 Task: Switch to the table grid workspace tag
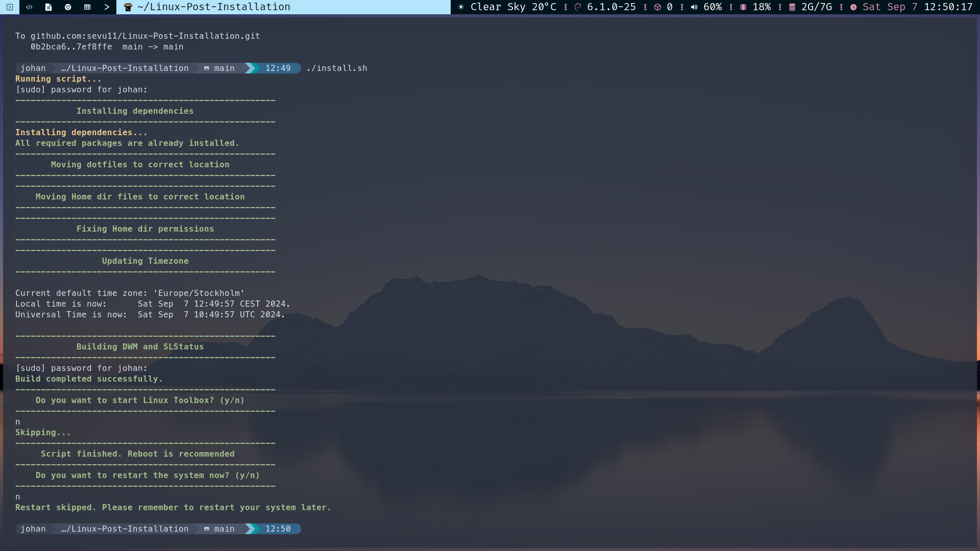(x=87, y=7)
